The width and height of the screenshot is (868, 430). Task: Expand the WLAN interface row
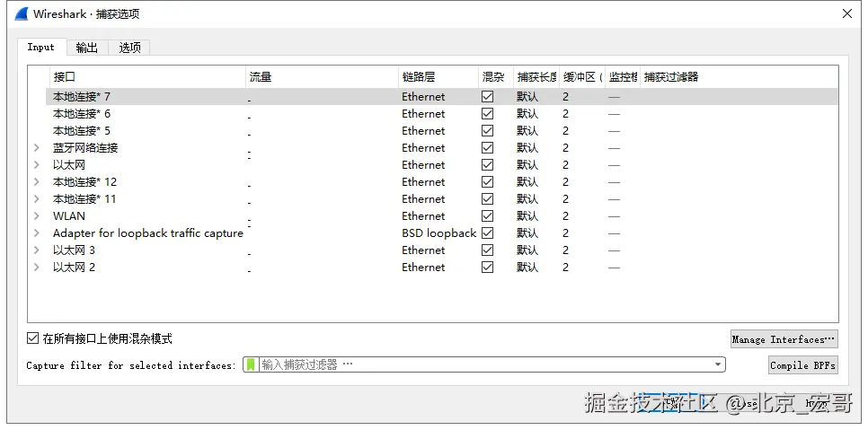37,216
